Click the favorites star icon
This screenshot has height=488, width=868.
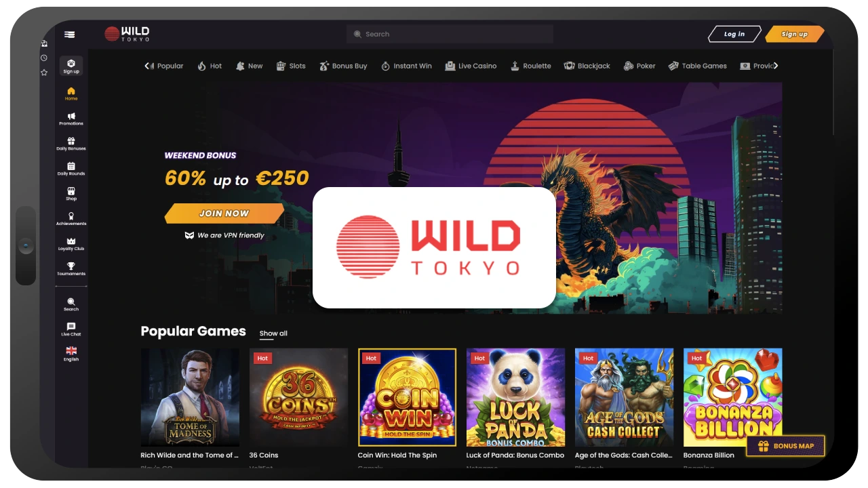pos(44,72)
